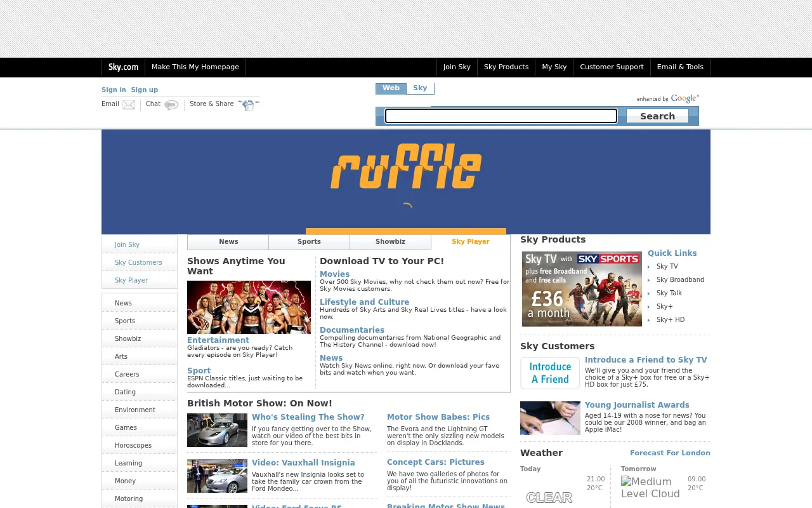Open the Sign up link

click(x=145, y=90)
